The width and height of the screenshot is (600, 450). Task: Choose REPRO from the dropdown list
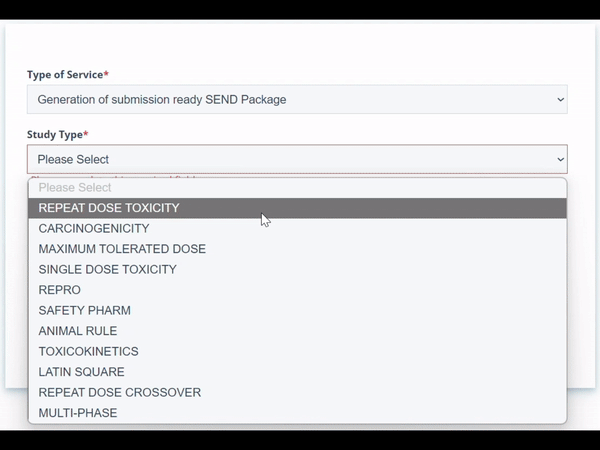point(60,290)
